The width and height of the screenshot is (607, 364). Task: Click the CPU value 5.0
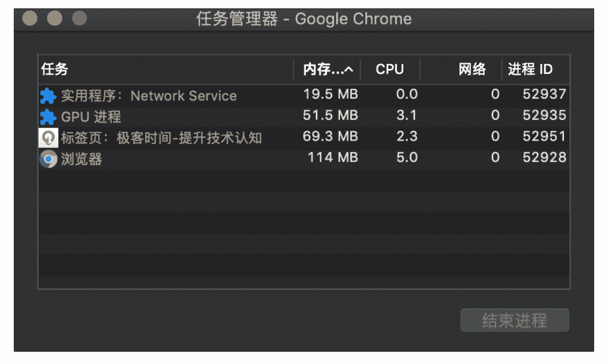[x=407, y=158]
